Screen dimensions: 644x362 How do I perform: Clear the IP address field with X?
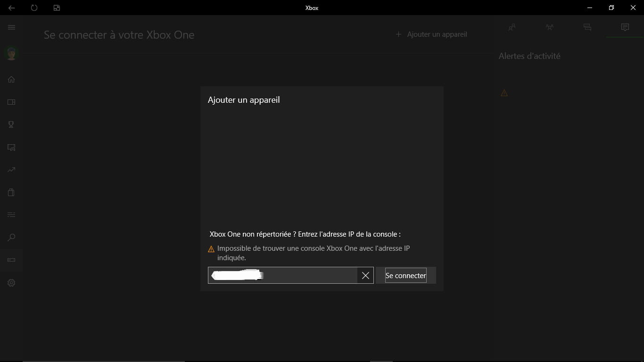pos(365,275)
